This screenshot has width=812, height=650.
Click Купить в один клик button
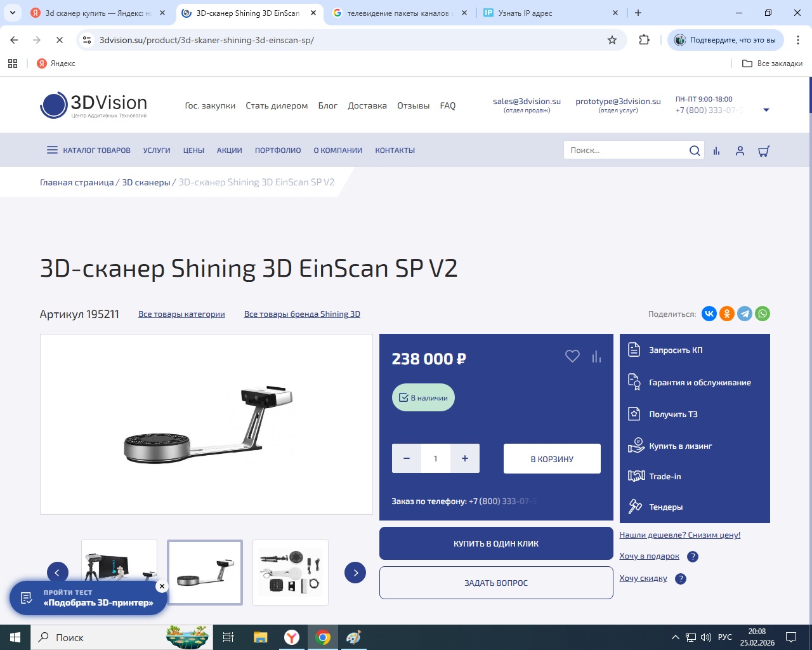496,543
